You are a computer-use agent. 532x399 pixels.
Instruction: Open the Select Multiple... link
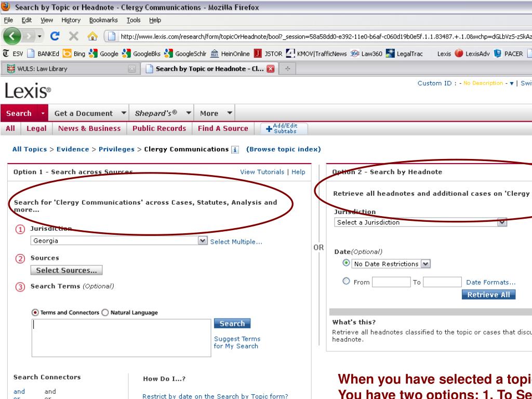click(x=236, y=242)
